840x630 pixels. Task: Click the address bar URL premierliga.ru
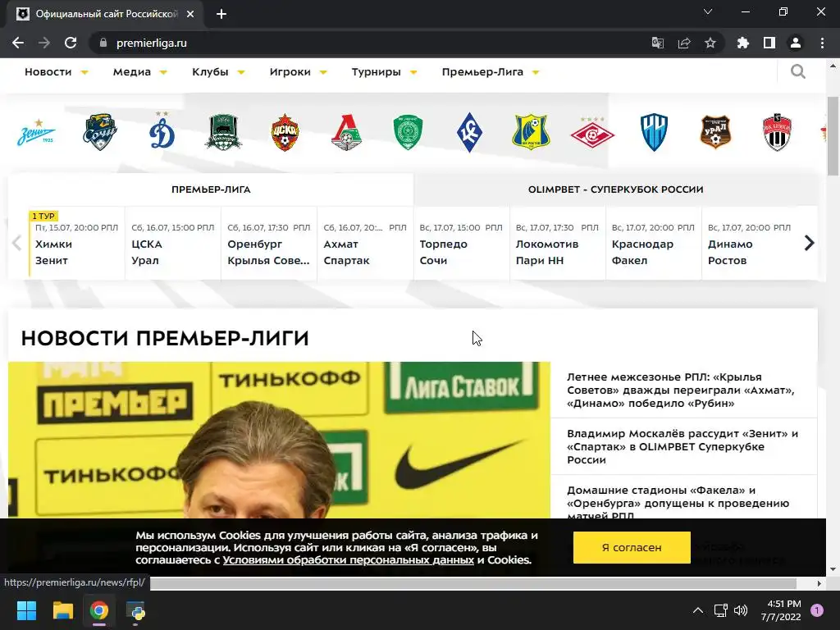[152, 43]
